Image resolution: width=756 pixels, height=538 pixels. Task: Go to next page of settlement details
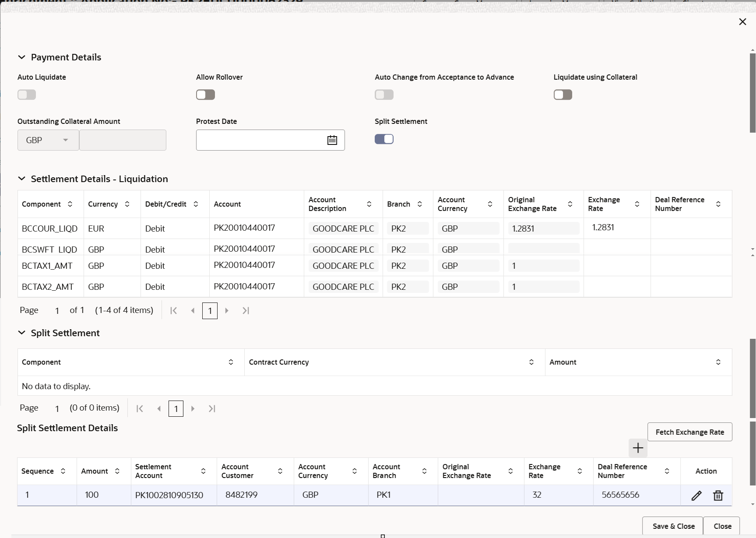tap(227, 310)
